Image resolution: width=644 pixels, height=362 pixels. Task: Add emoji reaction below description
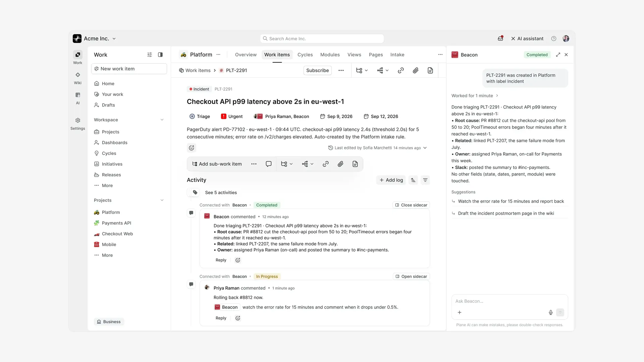tap(192, 148)
